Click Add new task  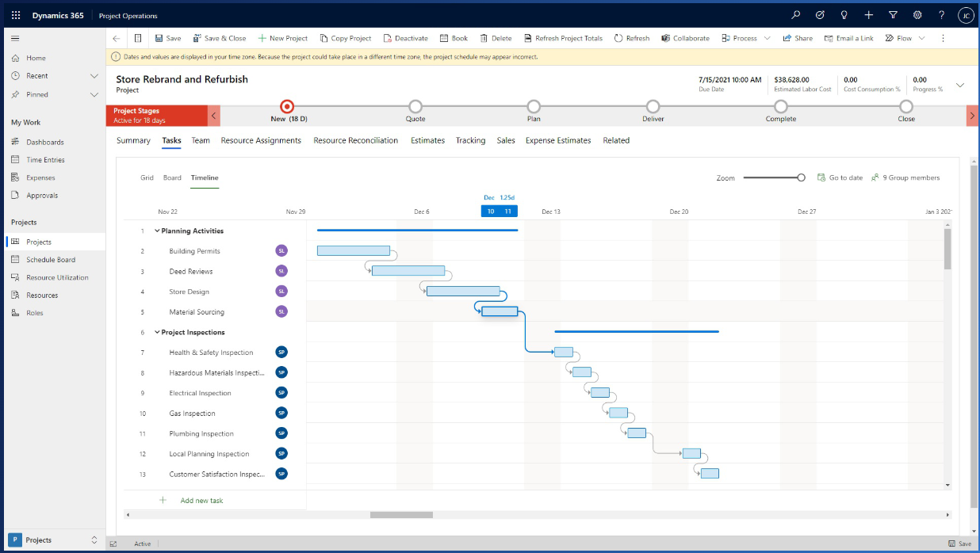[x=201, y=501]
